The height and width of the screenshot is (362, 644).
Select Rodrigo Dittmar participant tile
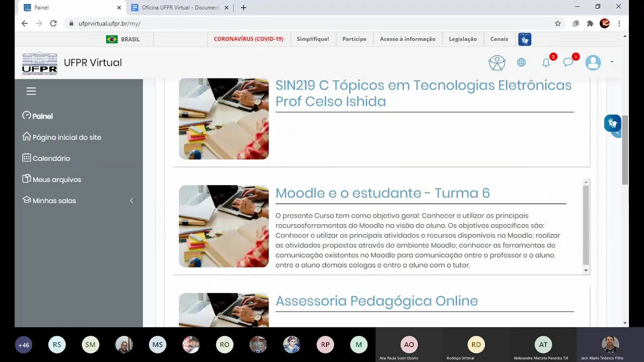point(476,345)
